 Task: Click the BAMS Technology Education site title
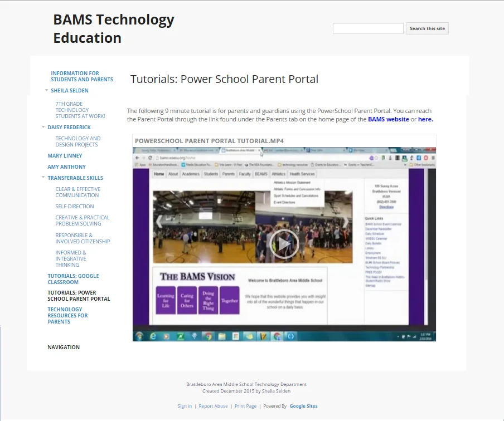click(113, 28)
